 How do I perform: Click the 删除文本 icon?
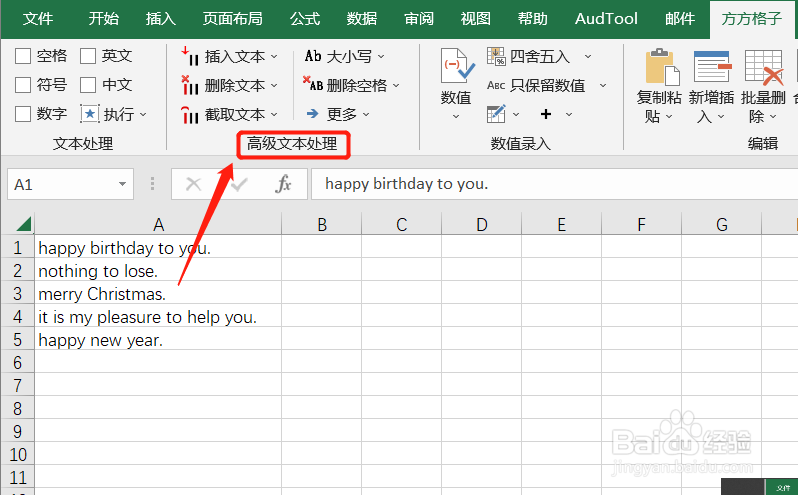[x=190, y=85]
